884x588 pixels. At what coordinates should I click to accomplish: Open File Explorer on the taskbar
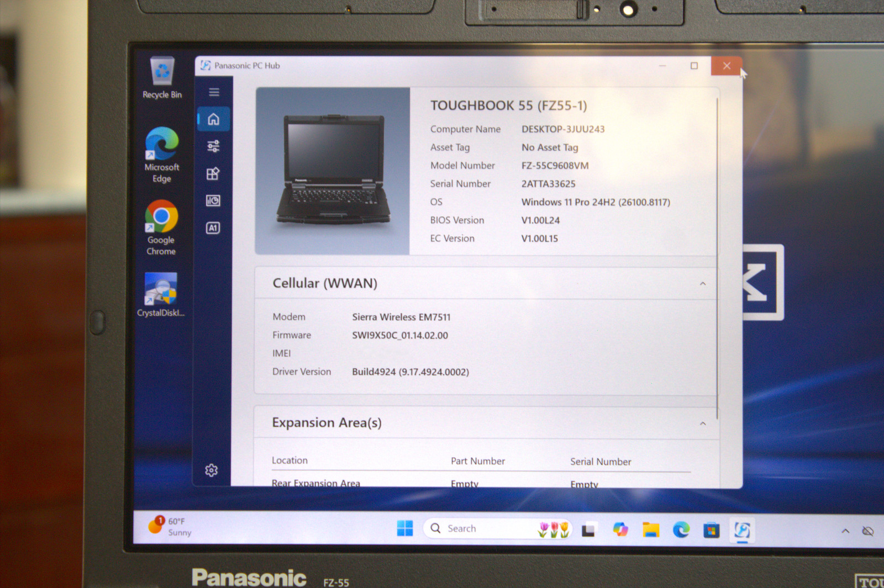point(651,530)
